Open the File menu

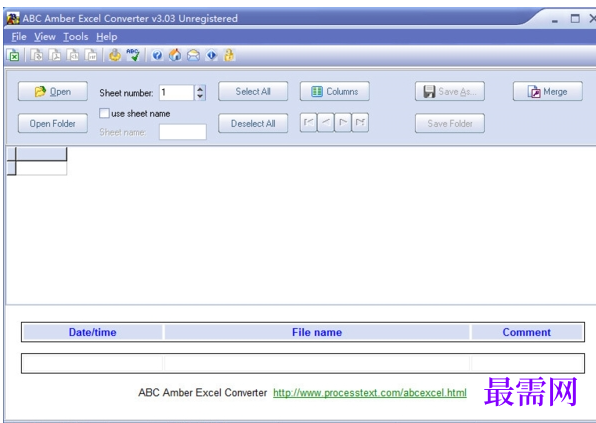(x=19, y=37)
